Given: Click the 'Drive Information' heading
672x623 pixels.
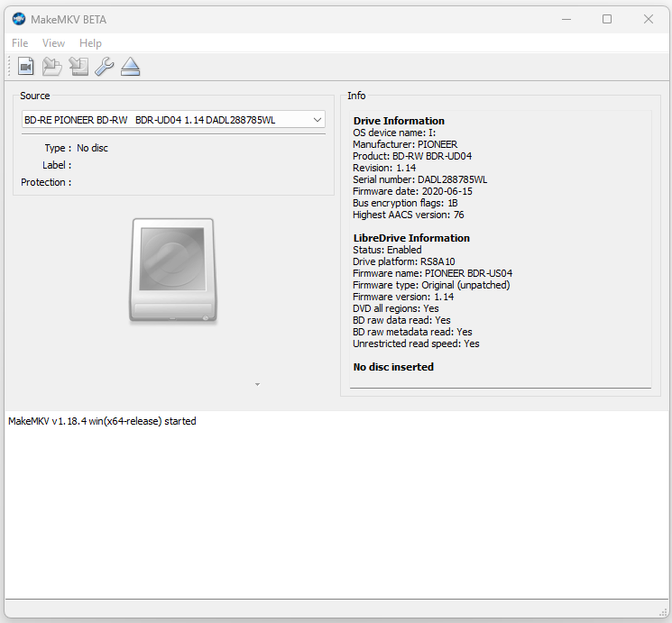Looking at the screenshot, I should pos(399,121).
